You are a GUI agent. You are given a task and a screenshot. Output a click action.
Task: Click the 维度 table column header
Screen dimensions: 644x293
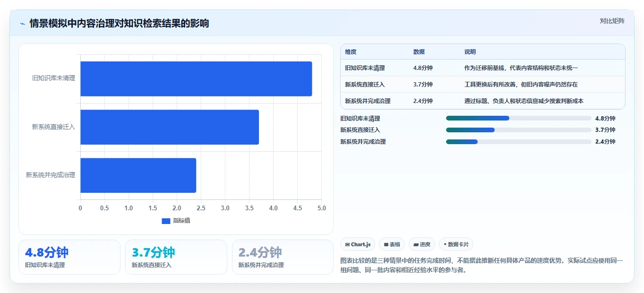[351, 52]
